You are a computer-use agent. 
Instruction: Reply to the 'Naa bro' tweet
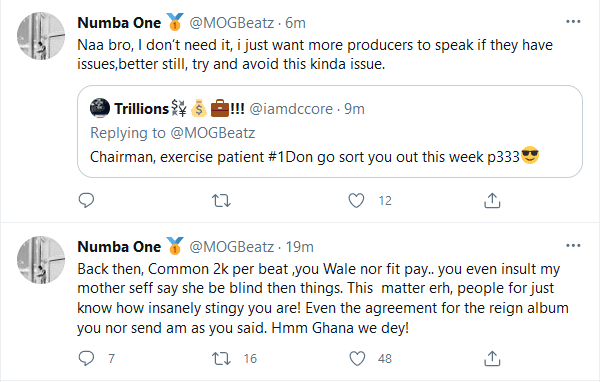click(x=86, y=200)
